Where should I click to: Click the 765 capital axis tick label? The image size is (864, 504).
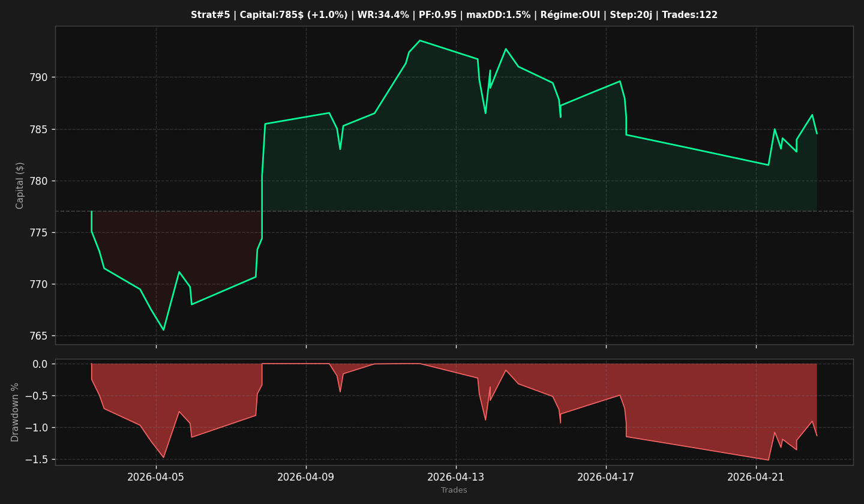(40, 336)
